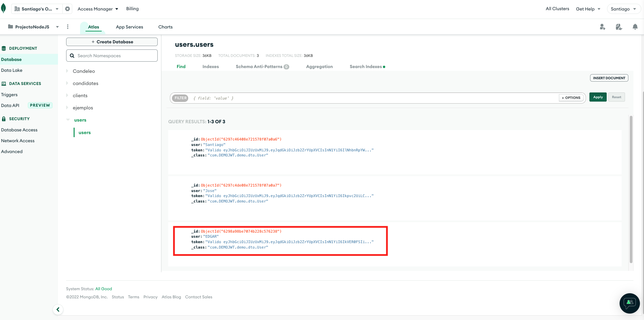
Task: Click the search magnifier in Search Namespaces
Action: pos(72,56)
